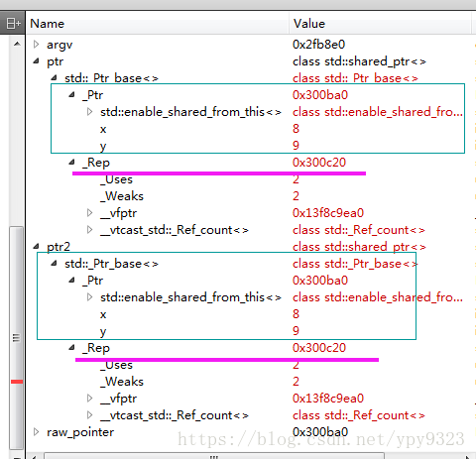
Task: Click ptr value class std::shared_ptr<>
Action: [359, 61]
